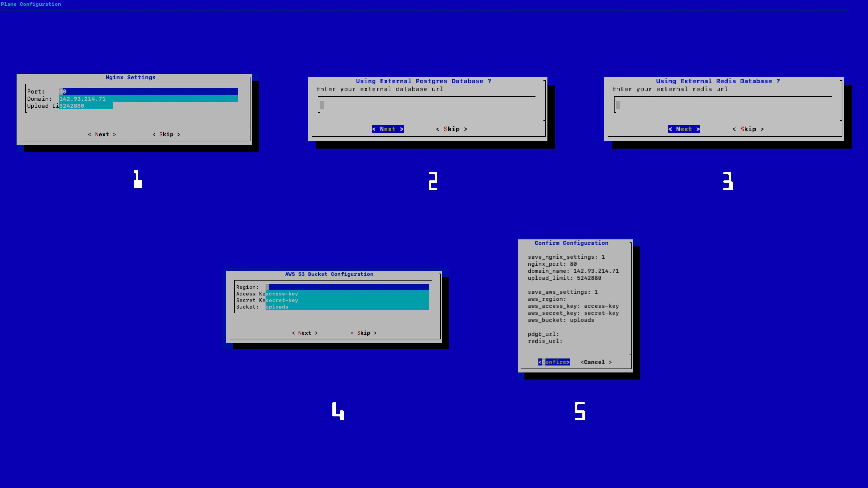Click the Bucket field showing uploads
The height and width of the screenshot is (488, 868).
(x=347, y=307)
